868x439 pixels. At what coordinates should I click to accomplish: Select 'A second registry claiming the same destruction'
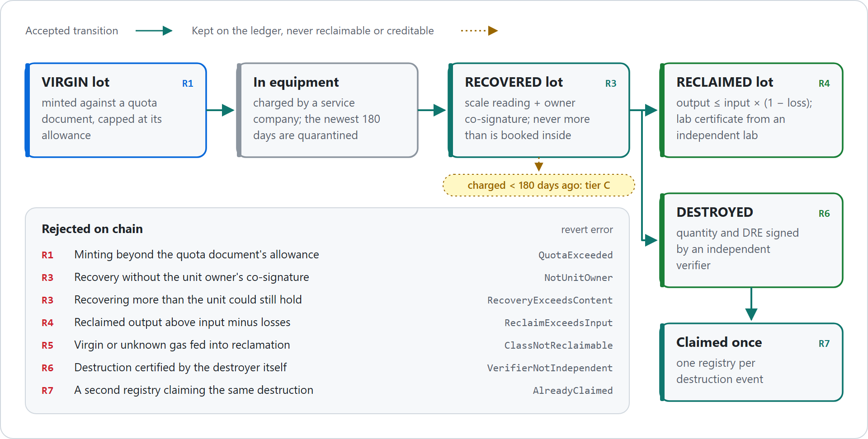[194, 390]
